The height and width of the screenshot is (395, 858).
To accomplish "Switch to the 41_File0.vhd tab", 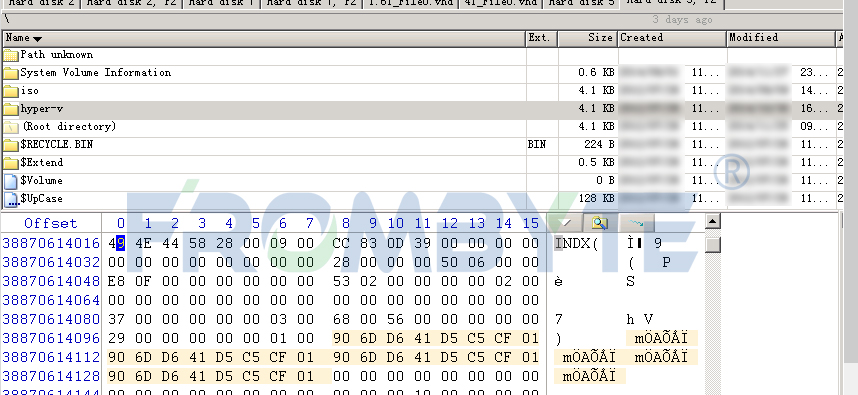I will (x=500, y=3).
